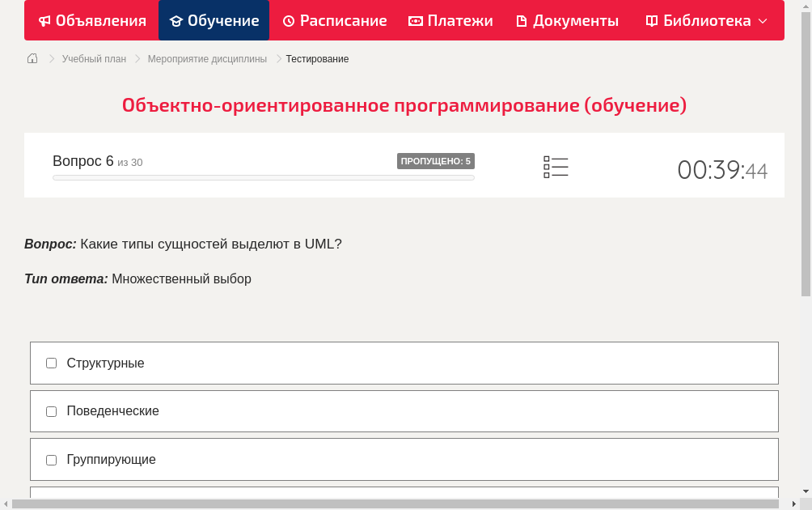Check the Структурные answer option
The image size is (812, 510).
(51, 363)
